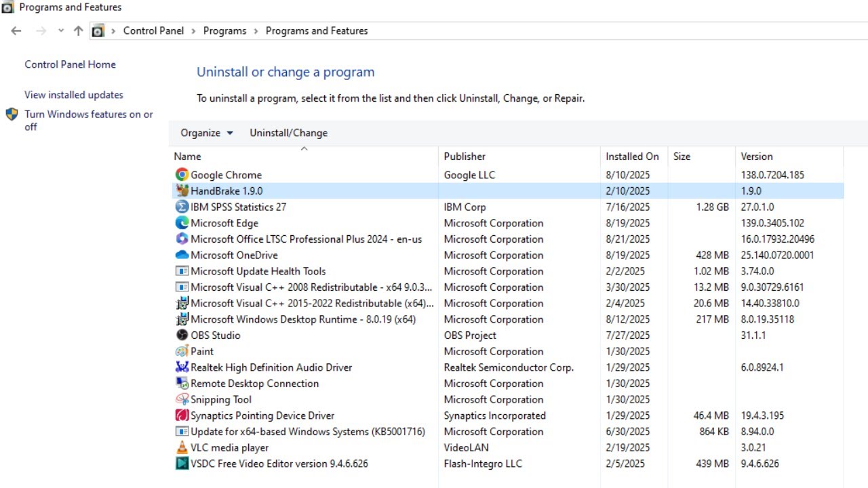Click the Microsoft Edge icon
Screen dimensions: 868x488
(x=182, y=223)
